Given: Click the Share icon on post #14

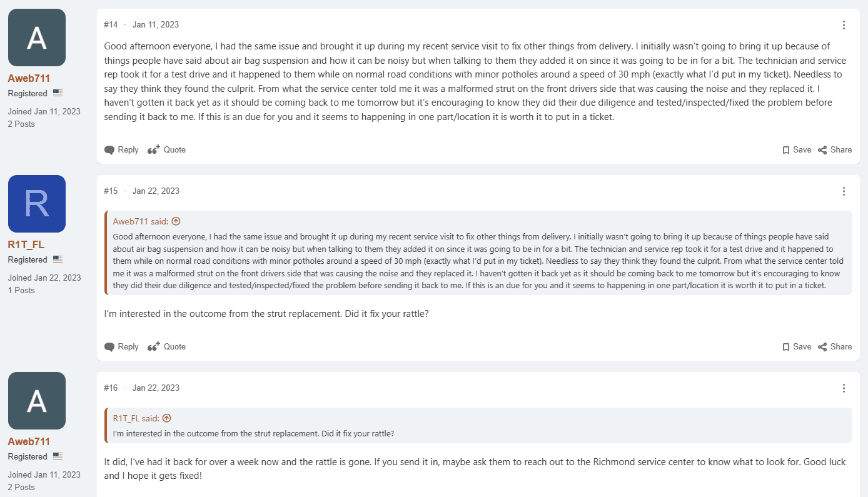Looking at the screenshot, I should (822, 150).
